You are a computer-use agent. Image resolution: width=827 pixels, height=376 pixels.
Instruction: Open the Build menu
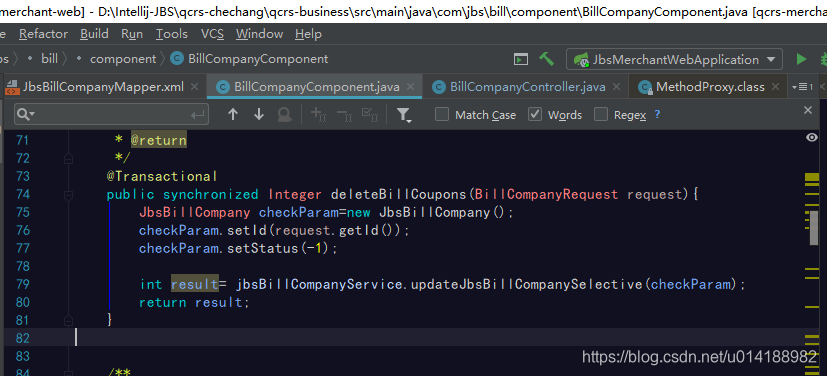94,34
